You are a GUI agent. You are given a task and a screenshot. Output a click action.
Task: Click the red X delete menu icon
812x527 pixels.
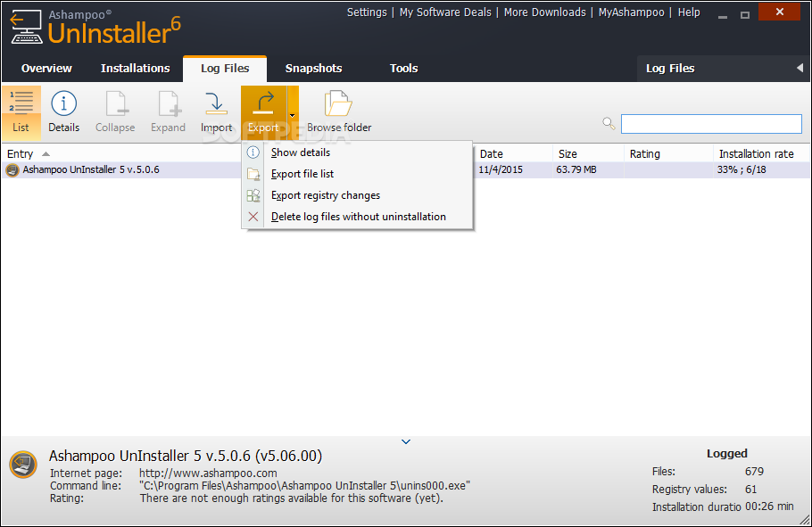click(x=253, y=217)
